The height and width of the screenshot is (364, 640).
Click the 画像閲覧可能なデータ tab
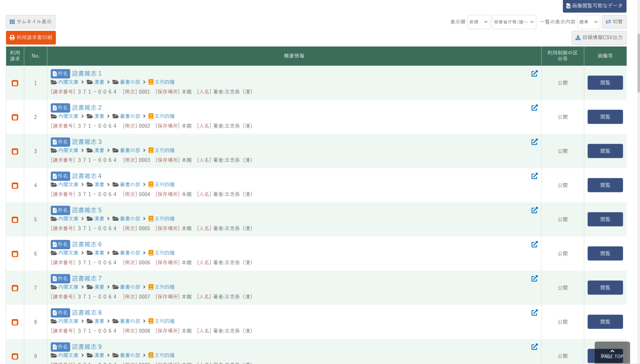[594, 6]
